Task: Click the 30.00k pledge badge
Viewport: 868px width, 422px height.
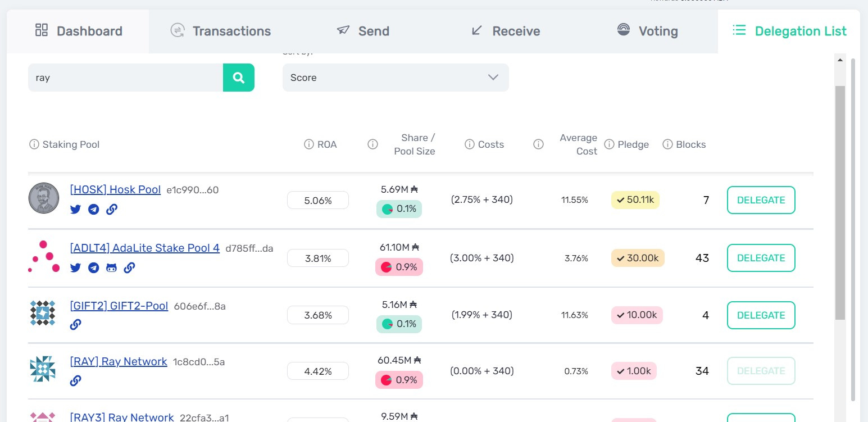Action: [x=638, y=257]
